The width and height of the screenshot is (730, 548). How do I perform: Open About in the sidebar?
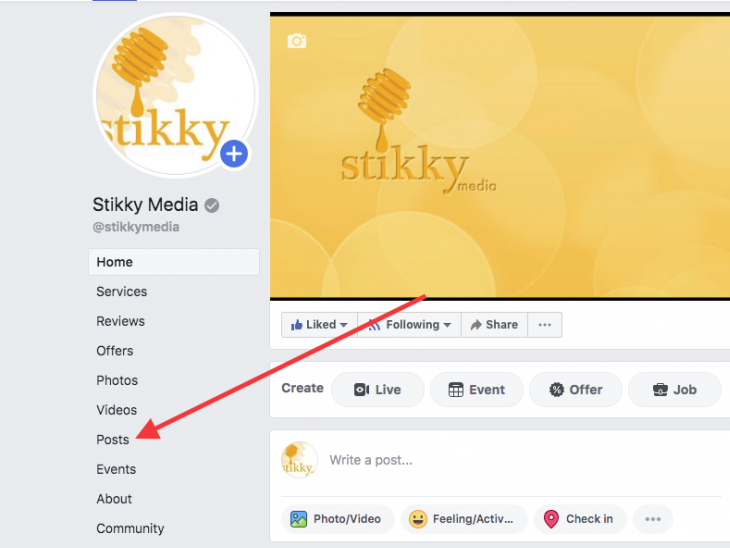pos(114,499)
